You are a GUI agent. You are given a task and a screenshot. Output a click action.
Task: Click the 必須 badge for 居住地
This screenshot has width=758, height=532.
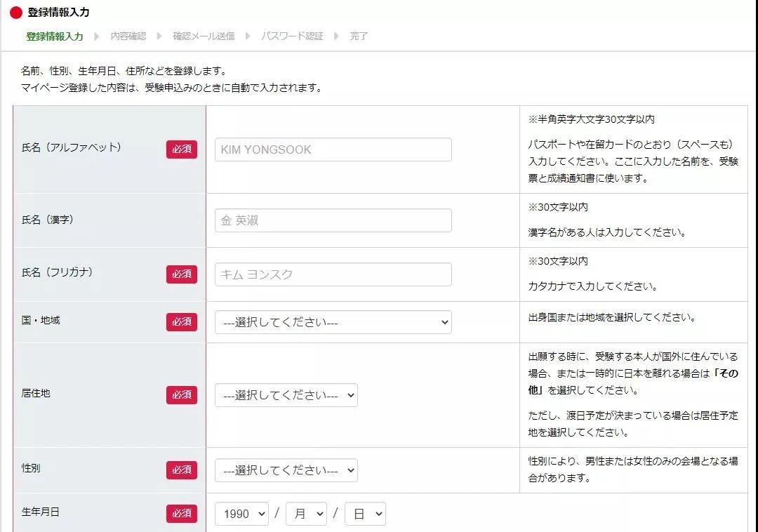pyautogui.click(x=182, y=394)
